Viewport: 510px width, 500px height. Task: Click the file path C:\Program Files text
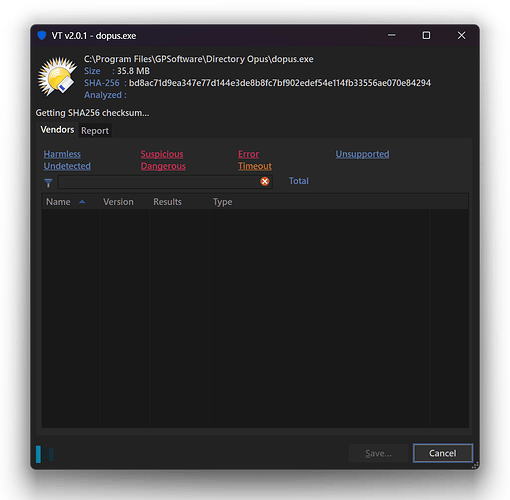[x=199, y=59]
